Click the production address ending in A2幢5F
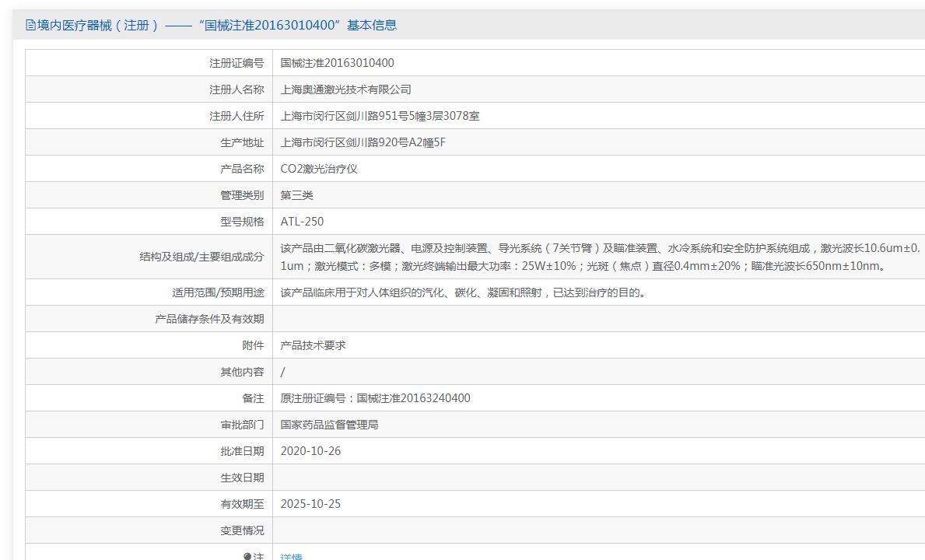925x560 pixels. coord(363,142)
